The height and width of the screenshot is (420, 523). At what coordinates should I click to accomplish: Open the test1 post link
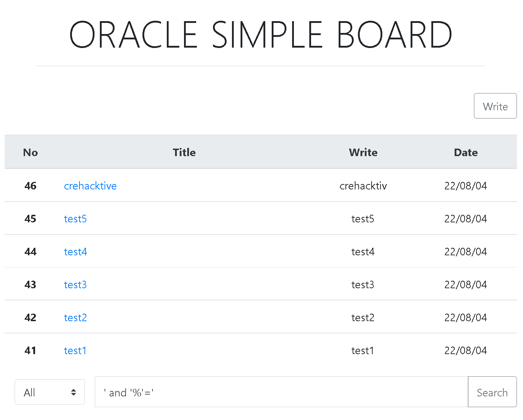tap(75, 351)
